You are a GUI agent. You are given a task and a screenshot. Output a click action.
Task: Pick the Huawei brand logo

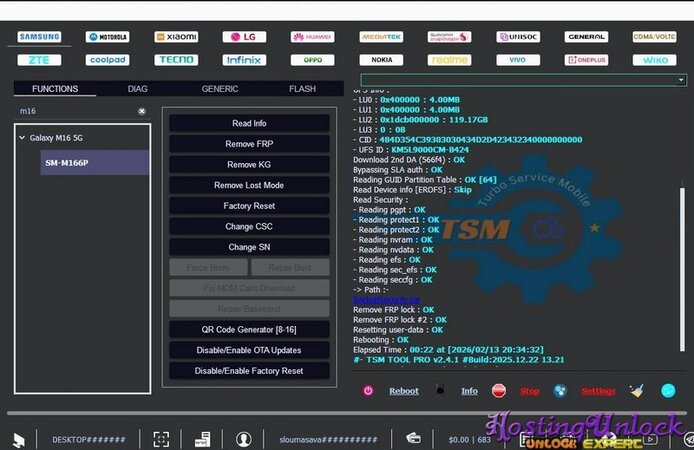[x=312, y=37]
